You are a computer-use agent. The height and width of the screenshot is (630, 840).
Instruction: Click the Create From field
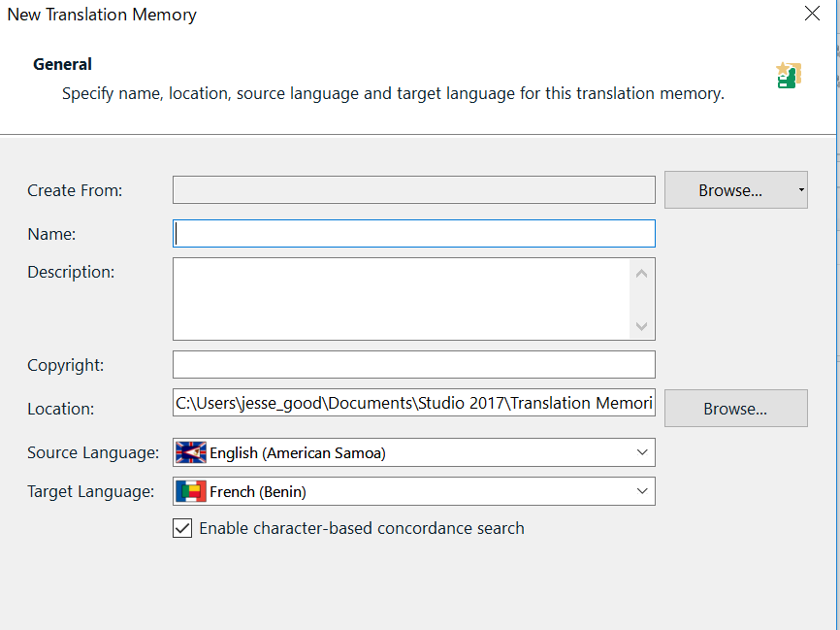click(x=413, y=190)
